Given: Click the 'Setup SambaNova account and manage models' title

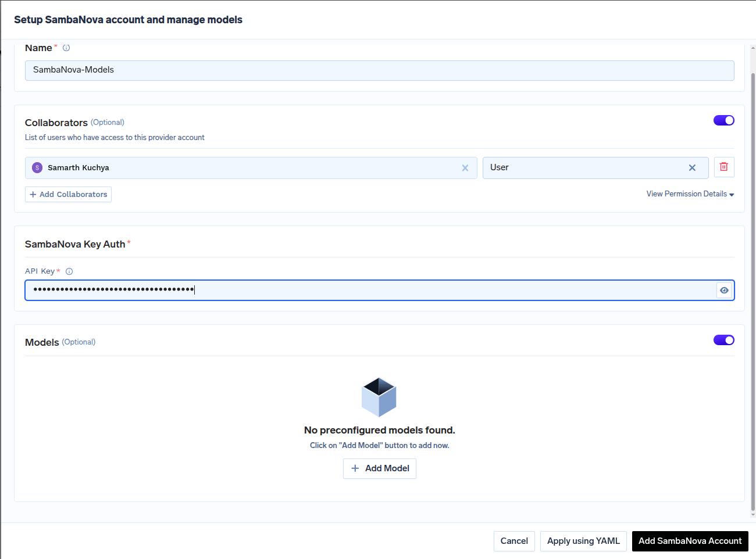Looking at the screenshot, I should click(128, 20).
